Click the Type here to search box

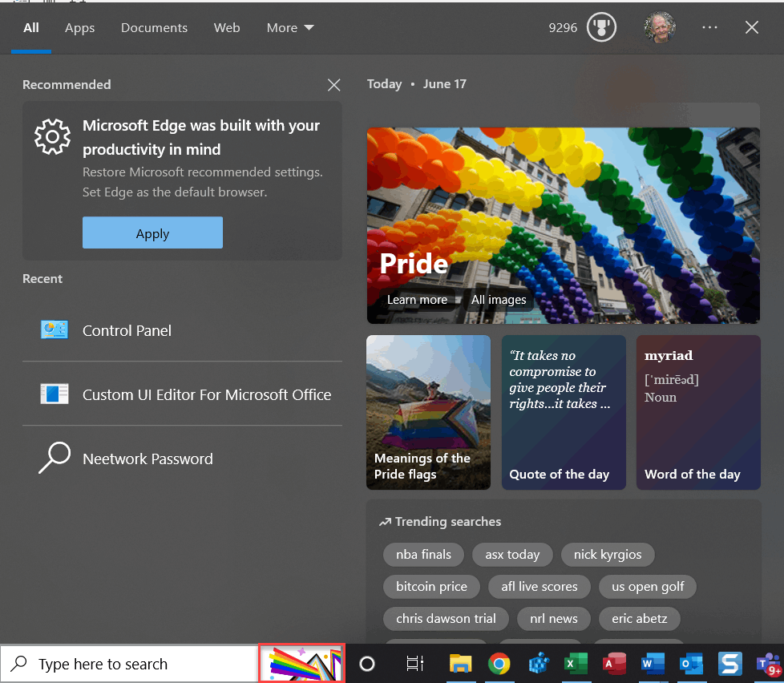tap(128, 664)
